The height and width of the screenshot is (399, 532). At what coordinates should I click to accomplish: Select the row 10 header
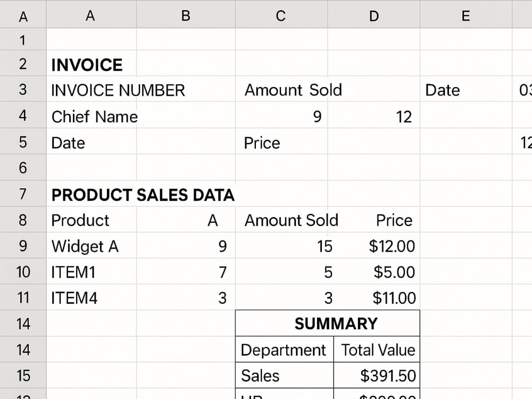coord(23,272)
